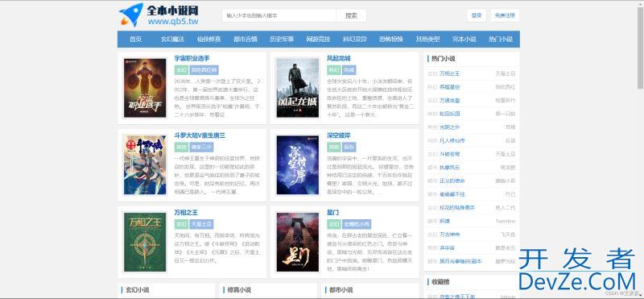
Task: Click the green genre tag under 宇宙职业选手
Action: pyautogui.click(x=181, y=70)
